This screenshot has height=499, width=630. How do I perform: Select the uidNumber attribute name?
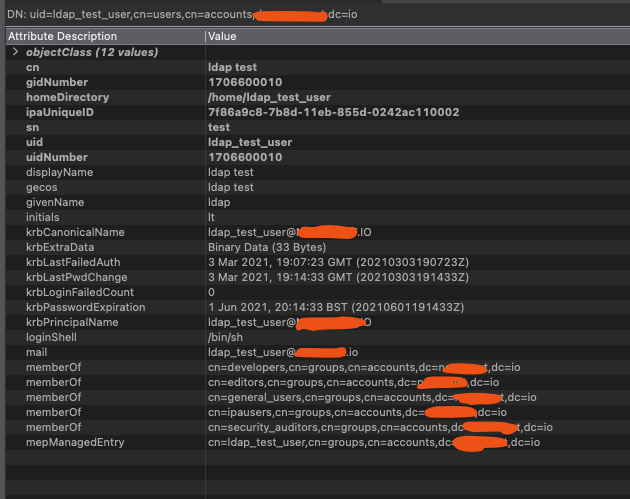[x=57, y=157]
